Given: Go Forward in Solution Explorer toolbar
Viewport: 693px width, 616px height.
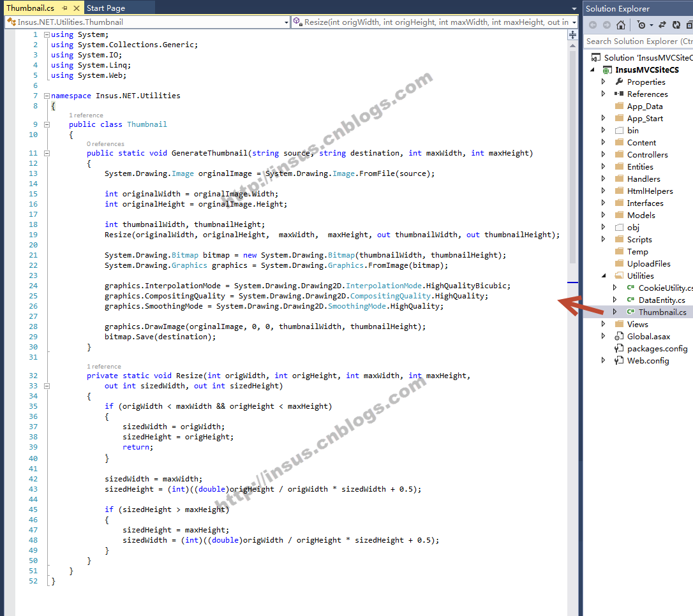Looking at the screenshot, I should [x=607, y=25].
